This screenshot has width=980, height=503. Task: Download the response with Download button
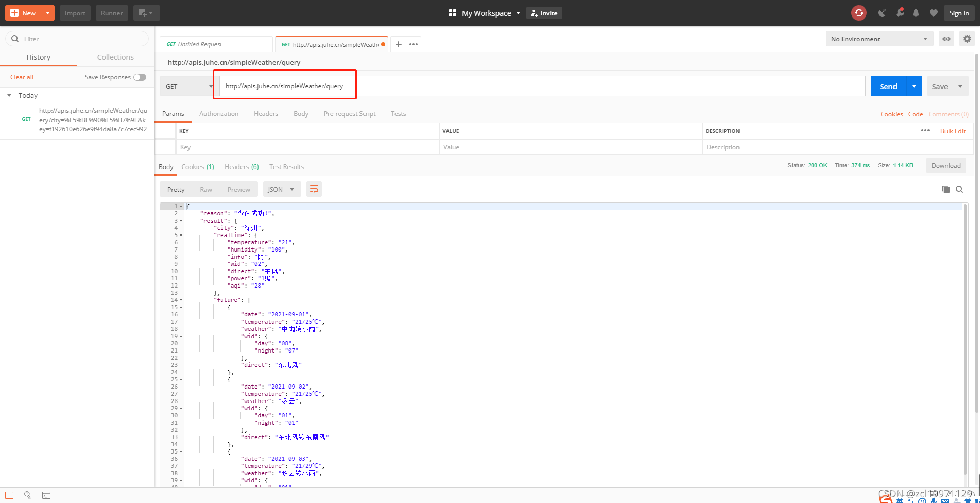pyautogui.click(x=946, y=165)
